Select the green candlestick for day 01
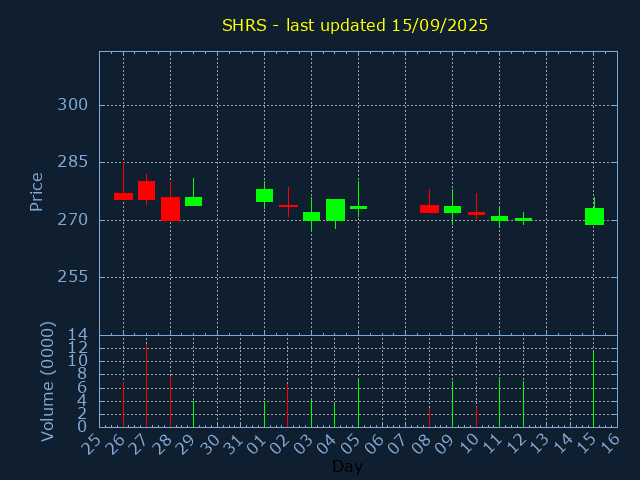The height and width of the screenshot is (480, 640). point(264,195)
